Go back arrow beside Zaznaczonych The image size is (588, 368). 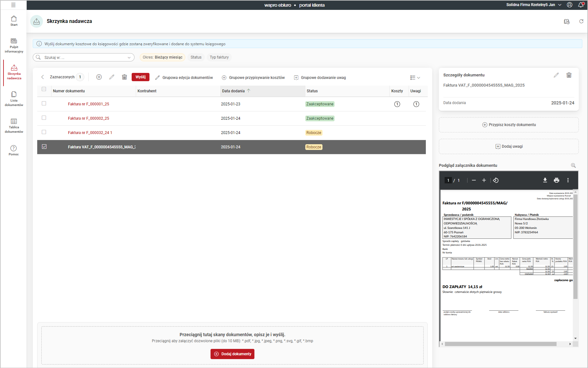point(43,77)
